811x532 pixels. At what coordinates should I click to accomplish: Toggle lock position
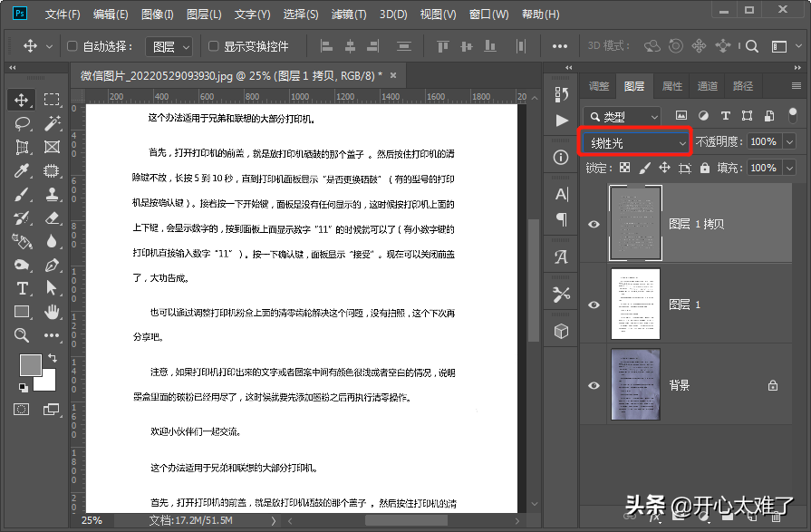click(664, 168)
